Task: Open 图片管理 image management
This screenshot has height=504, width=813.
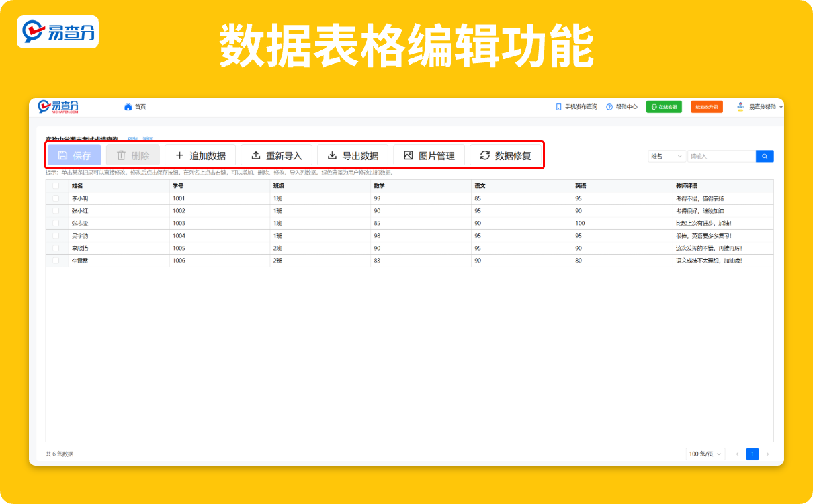Action: tap(429, 155)
